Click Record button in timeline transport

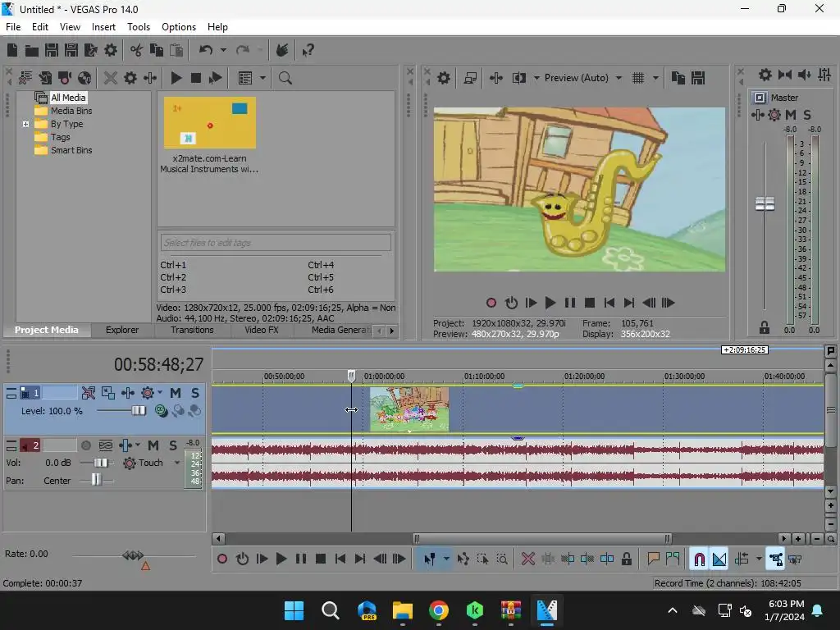[222, 559]
